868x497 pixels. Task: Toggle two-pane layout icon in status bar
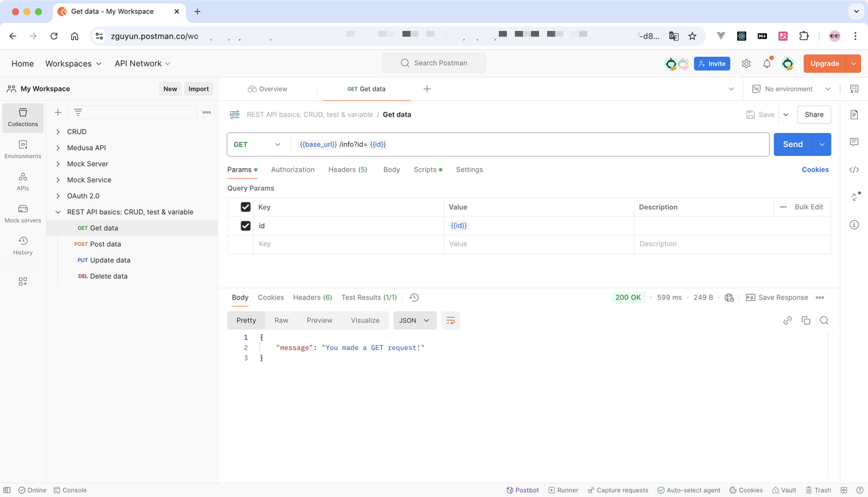844,490
